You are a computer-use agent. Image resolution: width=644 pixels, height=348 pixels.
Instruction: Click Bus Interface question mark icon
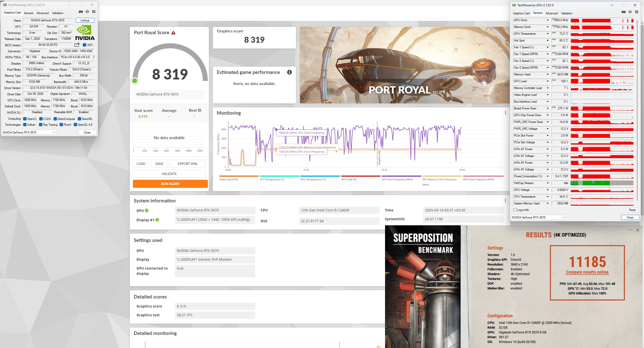coord(94,57)
